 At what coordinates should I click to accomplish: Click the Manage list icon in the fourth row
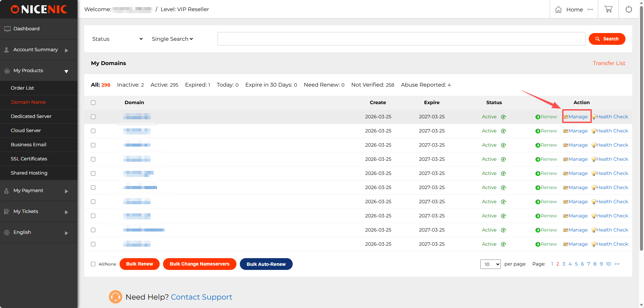coord(566,159)
